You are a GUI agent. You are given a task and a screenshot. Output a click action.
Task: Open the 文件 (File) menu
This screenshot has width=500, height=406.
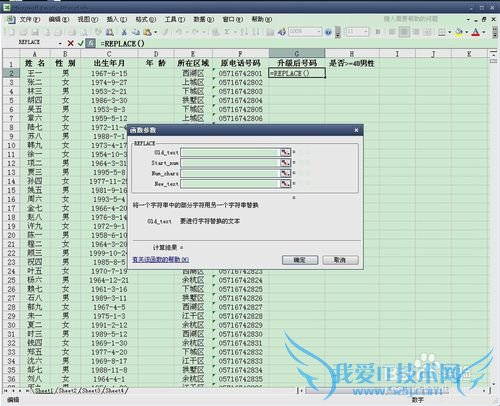[29, 20]
